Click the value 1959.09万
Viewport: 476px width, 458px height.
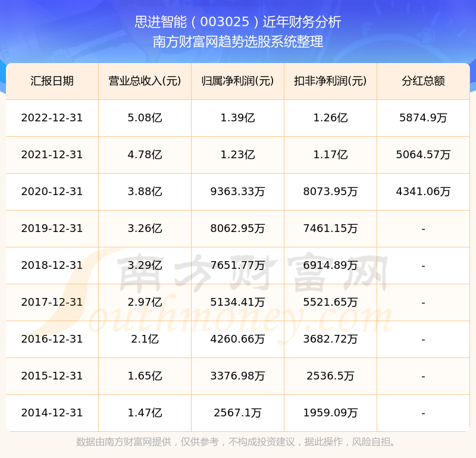[x=330, y=413]
